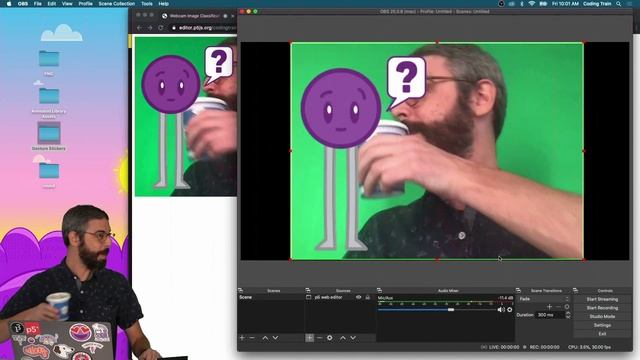The width and height of the screenshot is (640, 360).
Task: Toggle Studio Mode in Controls
Action: [602, 317]
